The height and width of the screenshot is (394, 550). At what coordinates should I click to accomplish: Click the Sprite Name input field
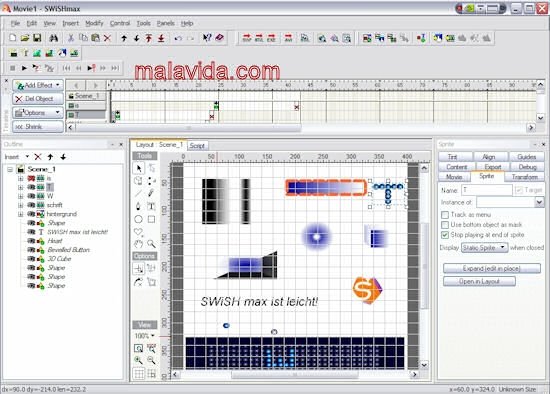click(487, 190)
